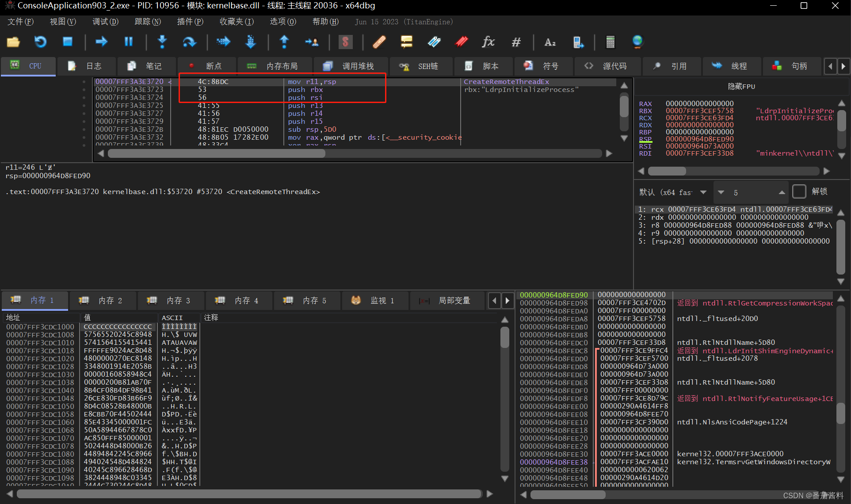
Task: Click disassembly horizontal scrollbar thumb
Action: pyautogui.click(x=217, y=153)
